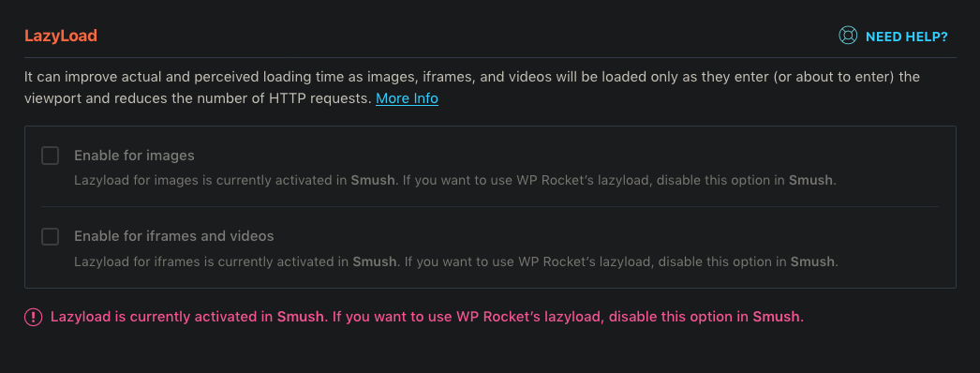The height and width of the screenshot is (373, 980).
Task: Click the pink 'Lazyload is currently activated in Smush' warning
Action: click(427, 317)
